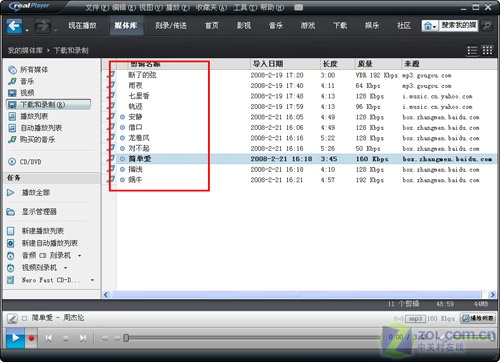Open the 编辑 menu

pyautogui.click(x=124, y=7)
